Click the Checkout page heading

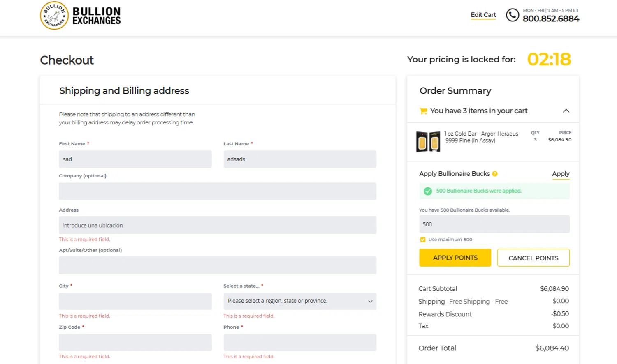point(67,60)
